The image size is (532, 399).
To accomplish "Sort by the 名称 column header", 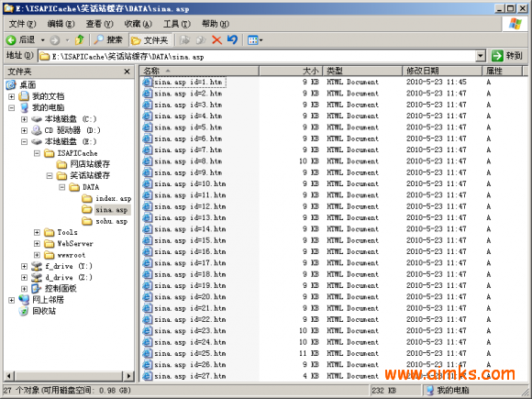I will coord(200,71).
